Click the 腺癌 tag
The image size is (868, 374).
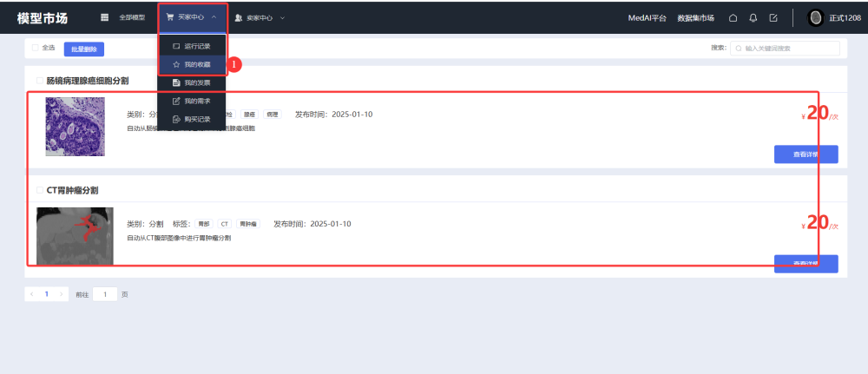point(249,115)
